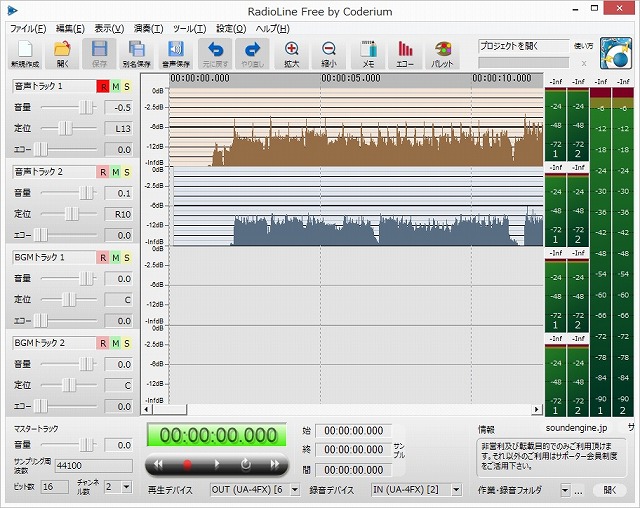Click the ビット数 field showing 16
The width and height of the screenshot is (640, 508).
click(x=55, y=486)
